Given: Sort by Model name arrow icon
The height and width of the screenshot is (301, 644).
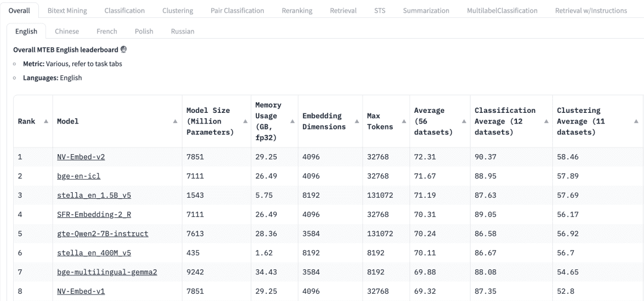Looking at the screenshot, I should pos(175,121).
